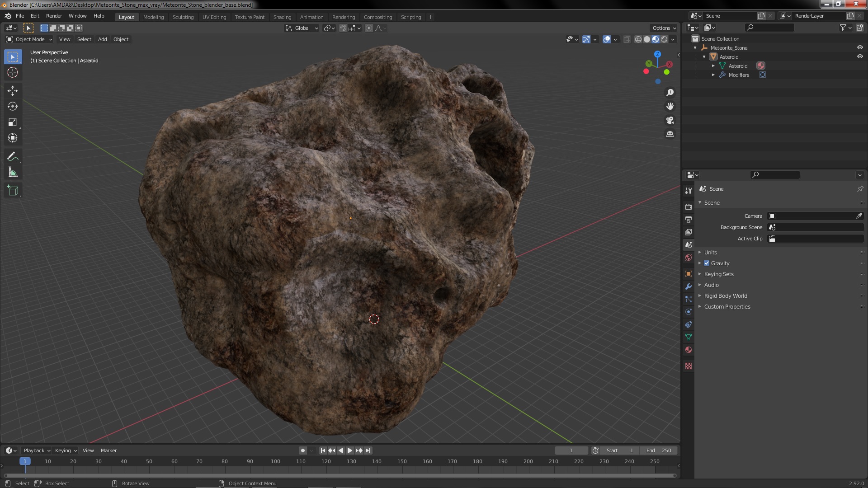Switch to rendered viewport shading
The image size is (868, 488).
(664, 39)
